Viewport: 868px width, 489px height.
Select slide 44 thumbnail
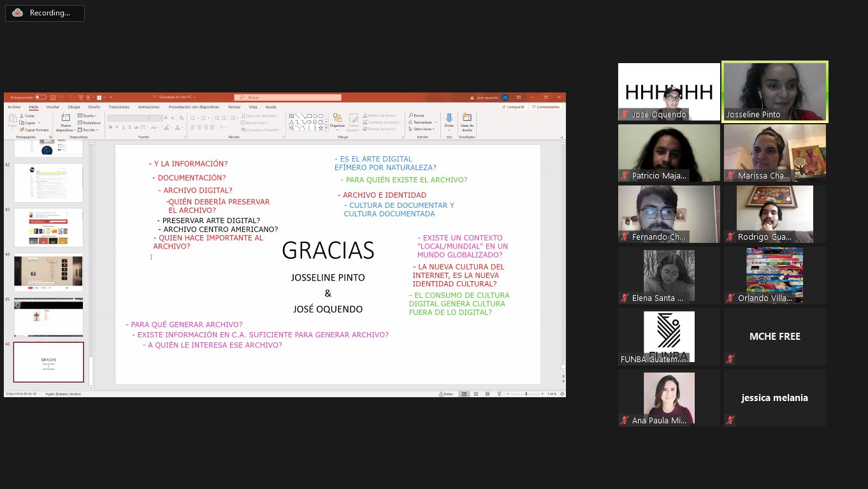point(48,273)
